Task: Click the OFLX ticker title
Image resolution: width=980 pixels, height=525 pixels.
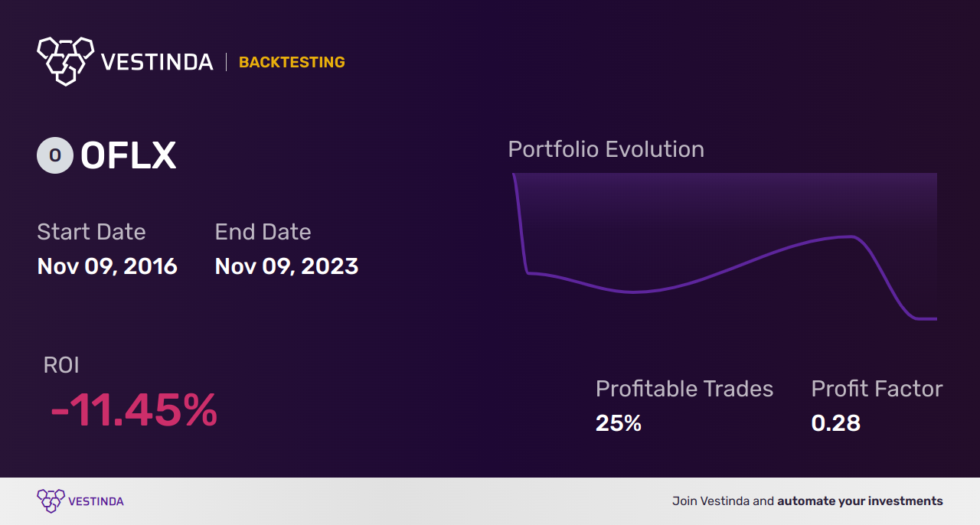Action: click(129, 156)
